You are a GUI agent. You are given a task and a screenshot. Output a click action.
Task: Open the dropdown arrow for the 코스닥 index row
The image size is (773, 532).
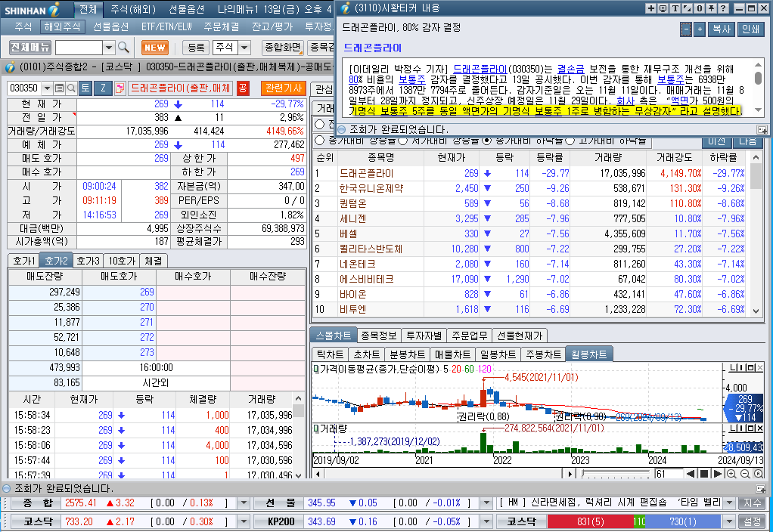pyautogui.click(x=243, y=521)
